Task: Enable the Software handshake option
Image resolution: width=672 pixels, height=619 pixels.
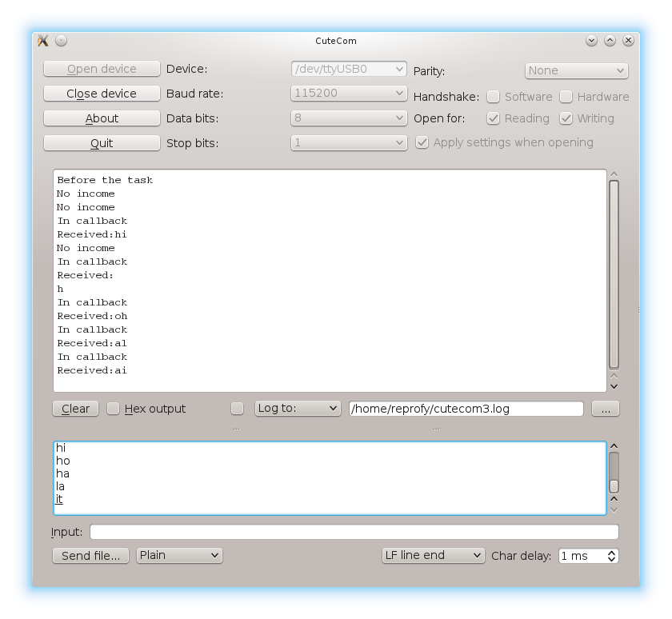Action: pyautogui.click(x=494, y=97)
